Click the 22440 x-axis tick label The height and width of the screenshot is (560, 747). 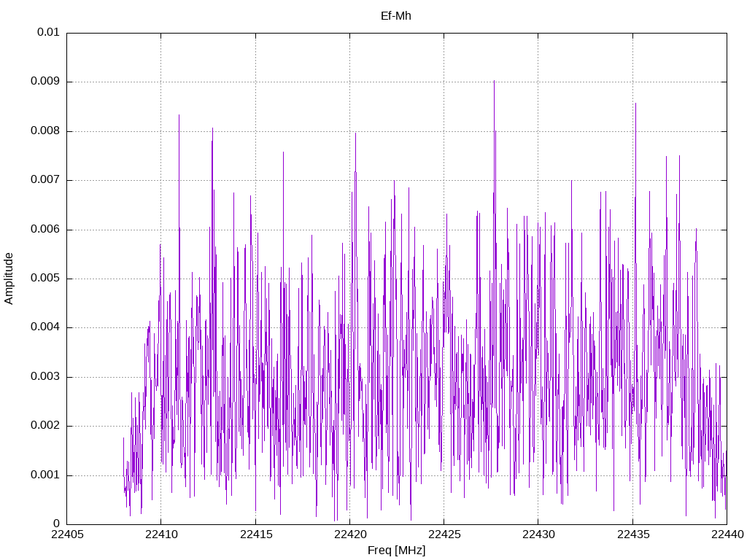tap(727, 534)
